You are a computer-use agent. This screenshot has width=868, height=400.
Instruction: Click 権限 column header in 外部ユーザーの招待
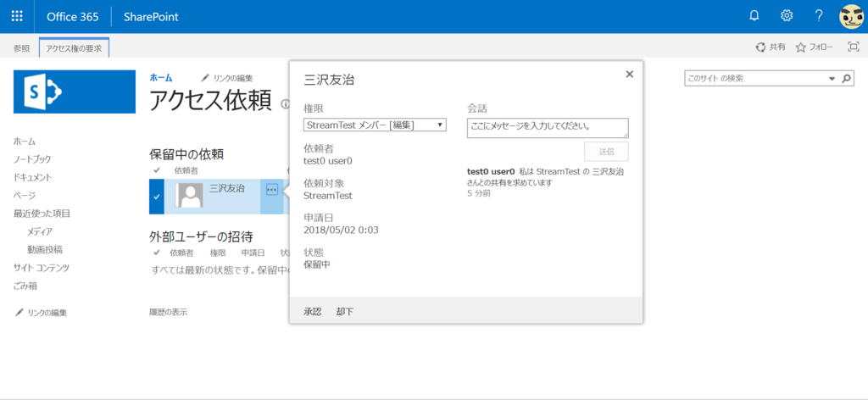(x=218, y=253)
